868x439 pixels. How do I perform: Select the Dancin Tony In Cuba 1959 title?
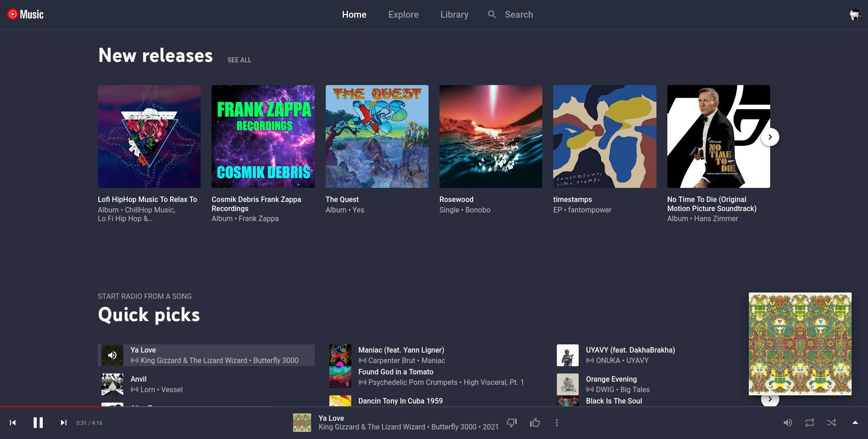click(x=400, y=401)
